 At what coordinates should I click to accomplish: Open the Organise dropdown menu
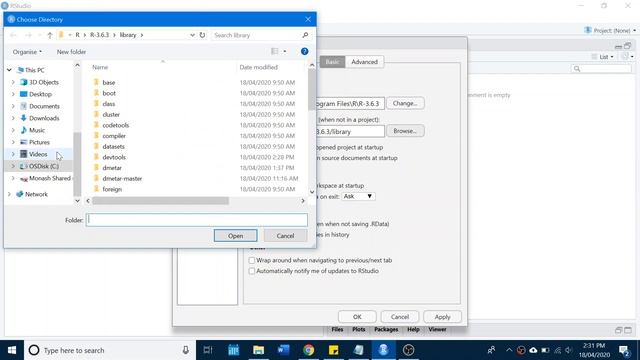point(27,52)
